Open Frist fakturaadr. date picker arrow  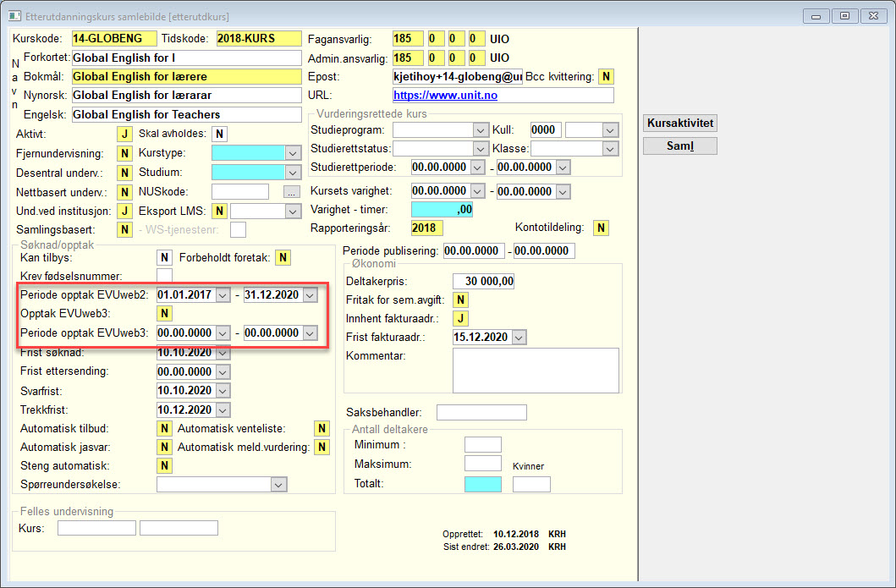519,337
